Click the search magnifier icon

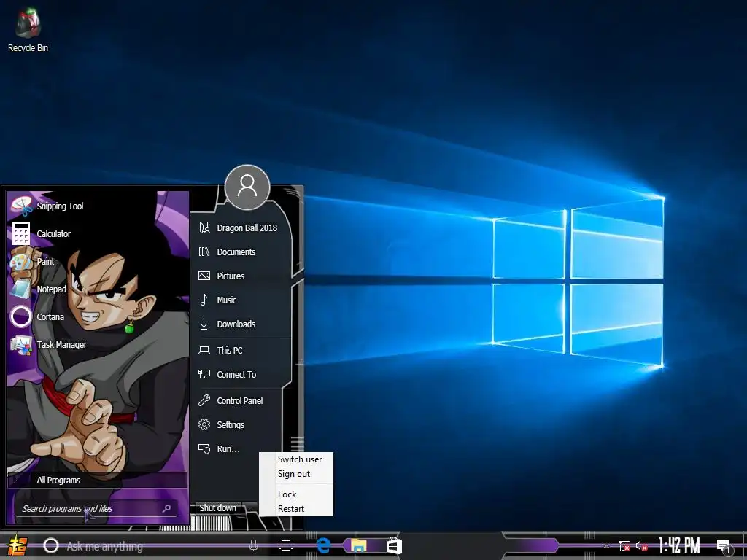(167, 508)
